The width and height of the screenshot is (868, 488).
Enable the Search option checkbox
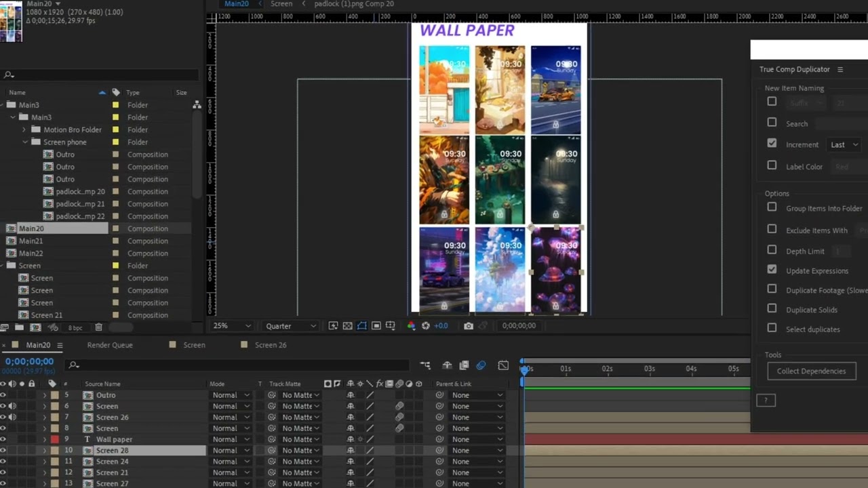(x=772, y=123)
